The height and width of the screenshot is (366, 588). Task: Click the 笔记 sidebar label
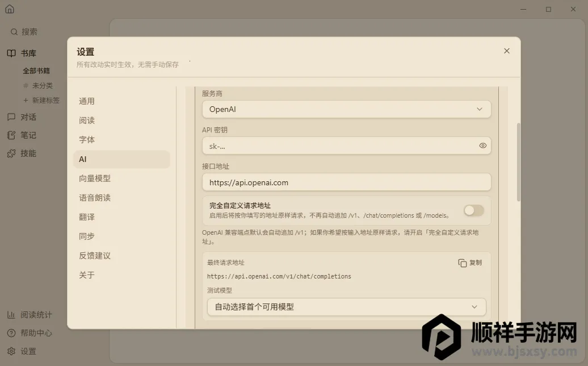(x=28, y=135)
